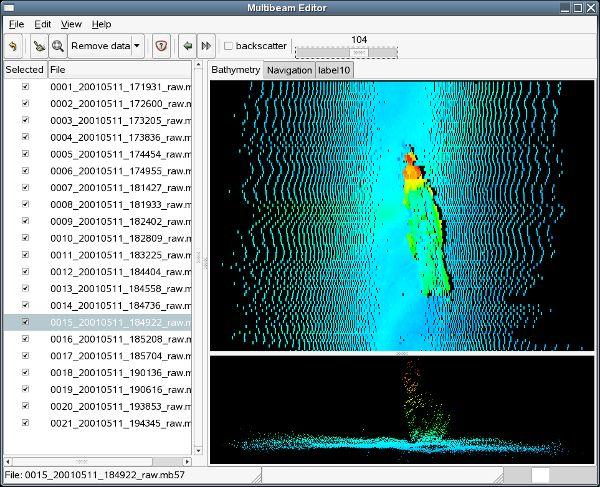Enable the backscatter checkbox
This screenshot has height=487, width=600.
pyautogui.click(x=229, y=46)
